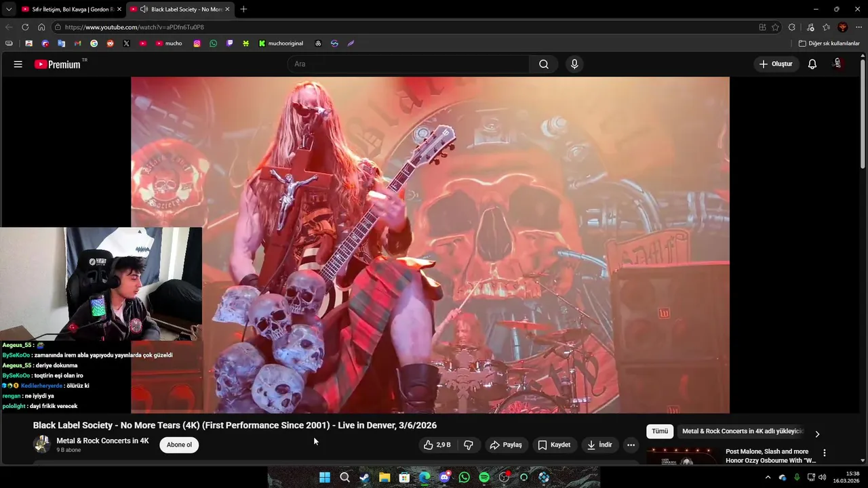Click the Paylaş share button
This screenshot has width=868, height=488.
tap(506, 445)
